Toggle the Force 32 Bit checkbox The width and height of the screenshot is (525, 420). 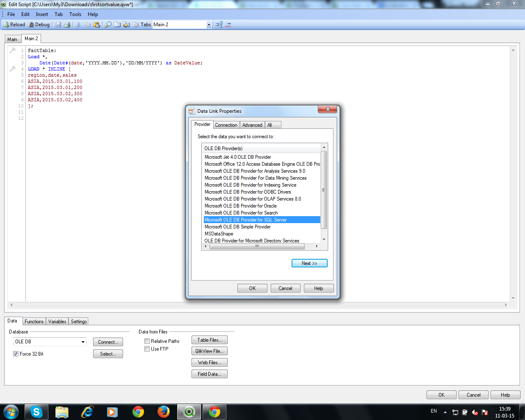(16, 354)
